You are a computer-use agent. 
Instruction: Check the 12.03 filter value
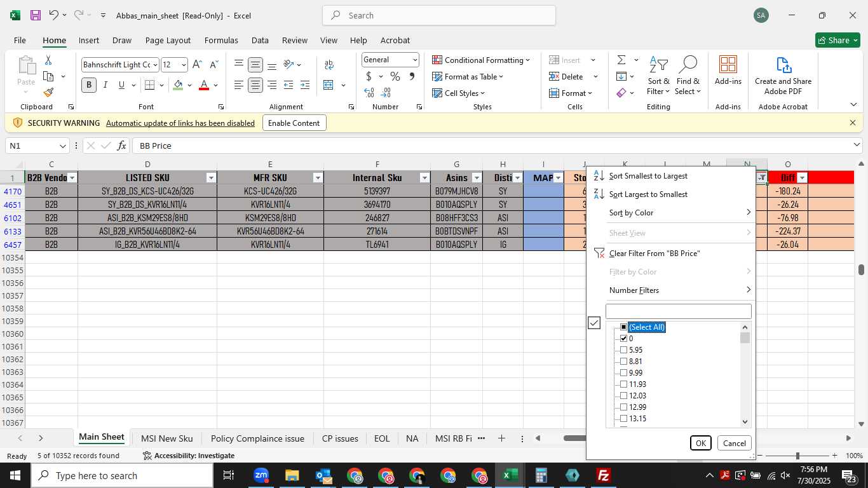coord(624,396)
